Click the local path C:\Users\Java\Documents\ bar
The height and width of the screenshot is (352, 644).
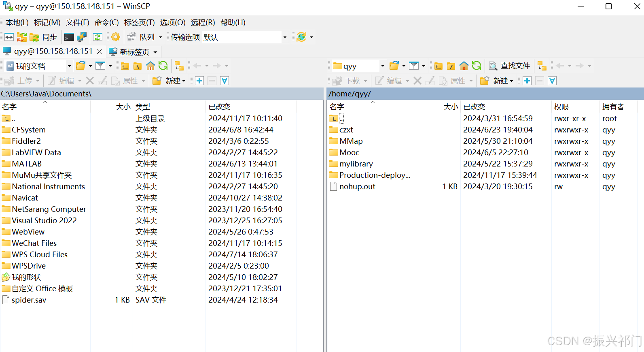(x=161, y=94)
